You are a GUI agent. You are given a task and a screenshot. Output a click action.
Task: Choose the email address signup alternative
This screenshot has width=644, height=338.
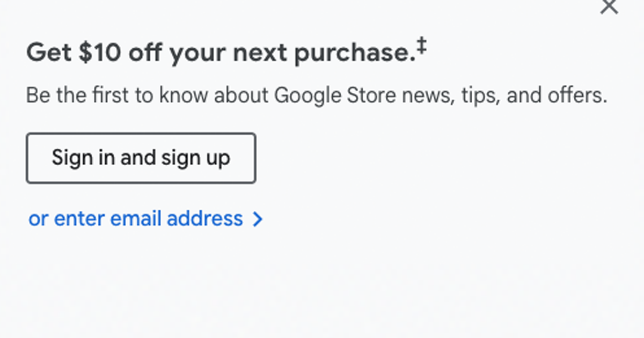136,218
